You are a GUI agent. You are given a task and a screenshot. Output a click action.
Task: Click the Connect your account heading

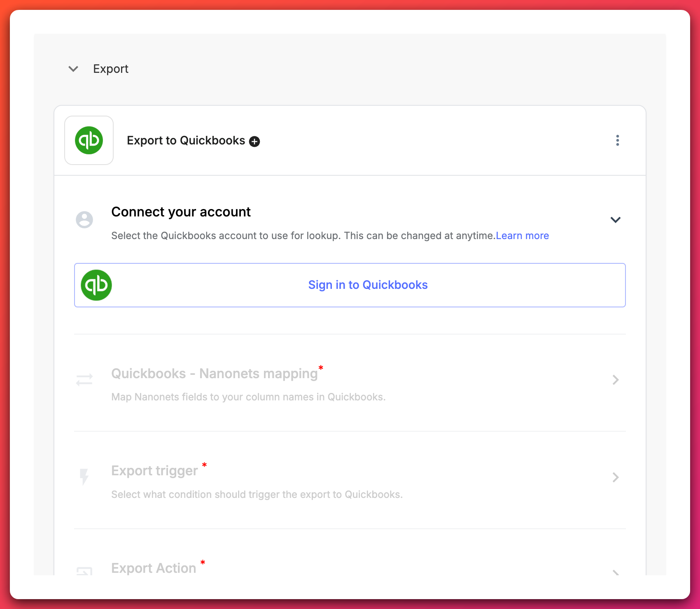pyautogui.click(x=180, y=212)
